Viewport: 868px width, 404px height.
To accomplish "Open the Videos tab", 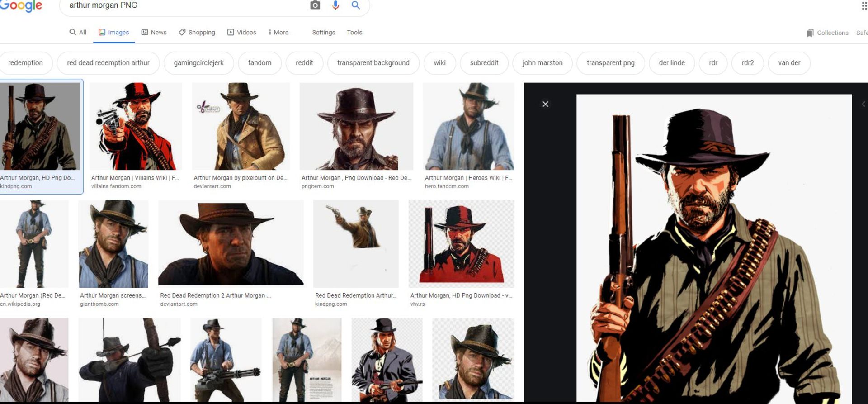I will point(241,32).
